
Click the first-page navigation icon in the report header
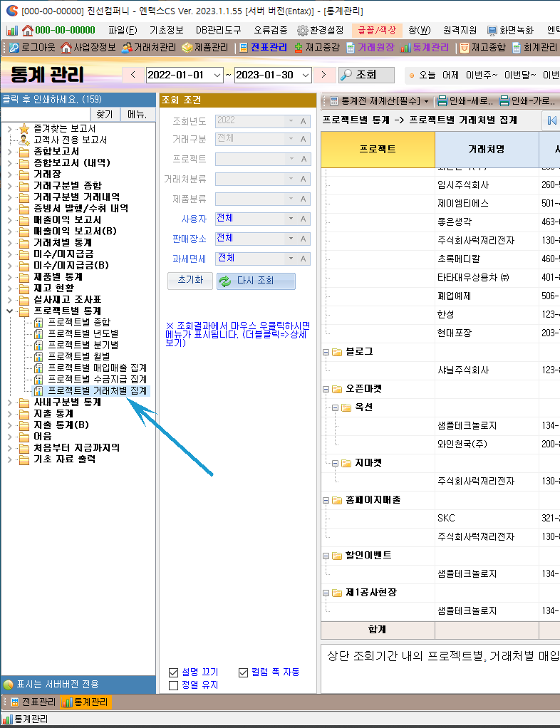click(x=551, y=120)
